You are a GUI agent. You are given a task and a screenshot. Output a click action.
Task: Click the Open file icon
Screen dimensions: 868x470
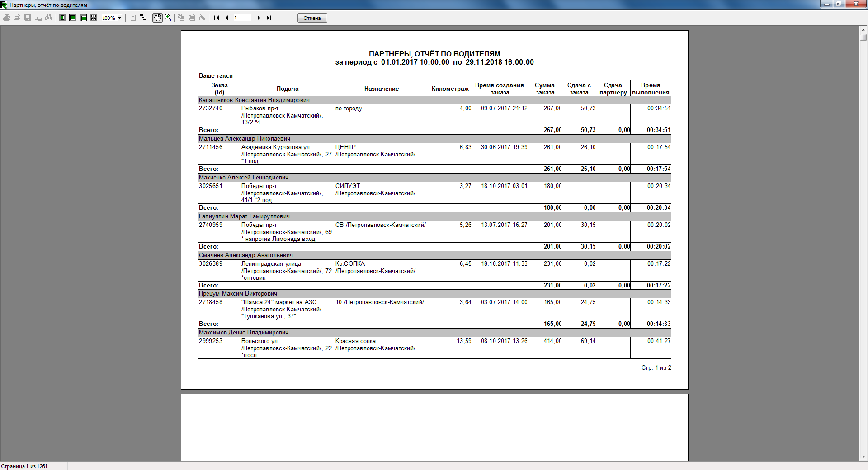point(17,18)
